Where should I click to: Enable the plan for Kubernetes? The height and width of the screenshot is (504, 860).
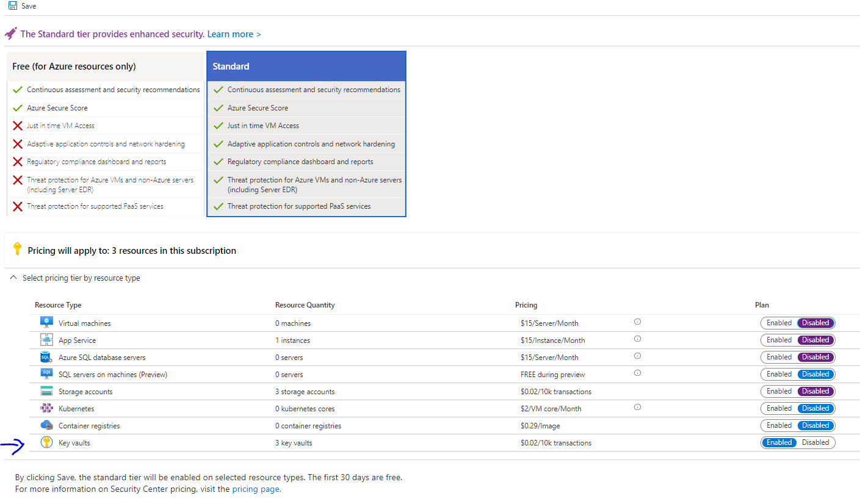pos(779,408)
